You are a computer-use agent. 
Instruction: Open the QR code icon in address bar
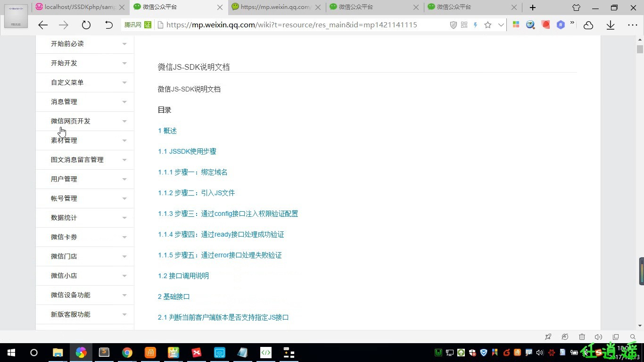tap(464, 25)
